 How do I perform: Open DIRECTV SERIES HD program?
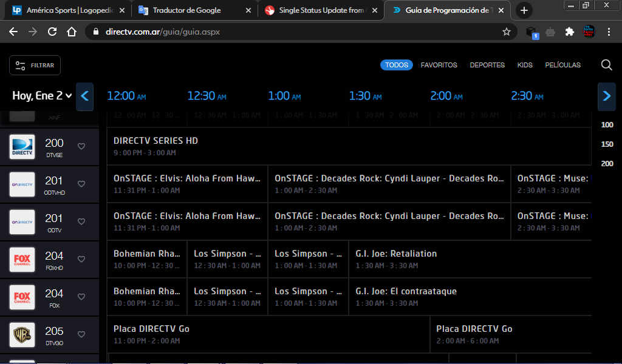pyautogui.click(x=349, y=146)
